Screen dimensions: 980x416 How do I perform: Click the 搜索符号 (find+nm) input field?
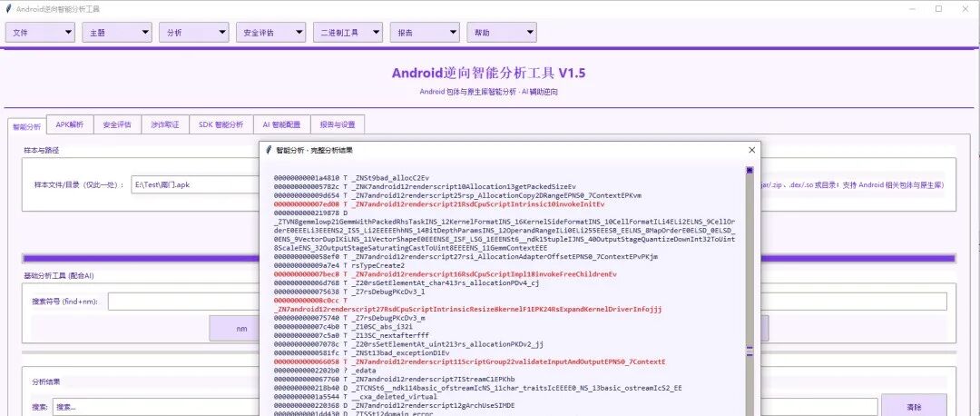(x=183, y=302)
